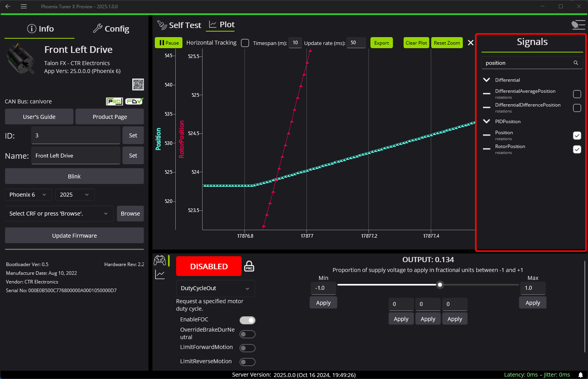Viewport: 588px width, 379px height.
Task: Open the Select CRF dropdown
Action: point(59,214)
